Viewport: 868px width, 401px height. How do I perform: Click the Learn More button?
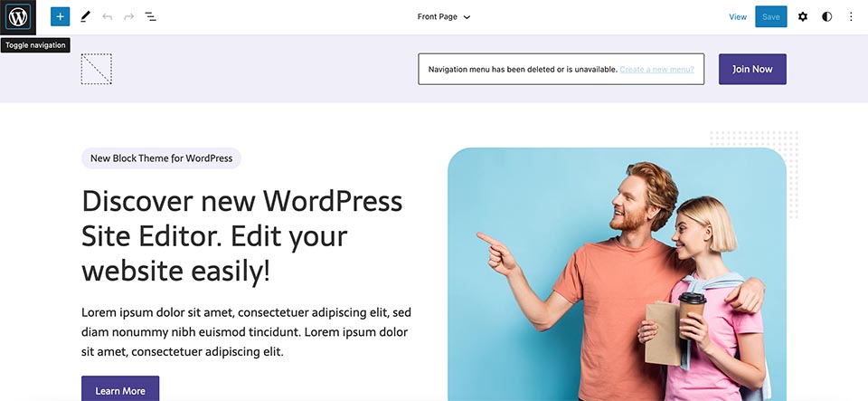pyautogui.click(x=120, y=389)
